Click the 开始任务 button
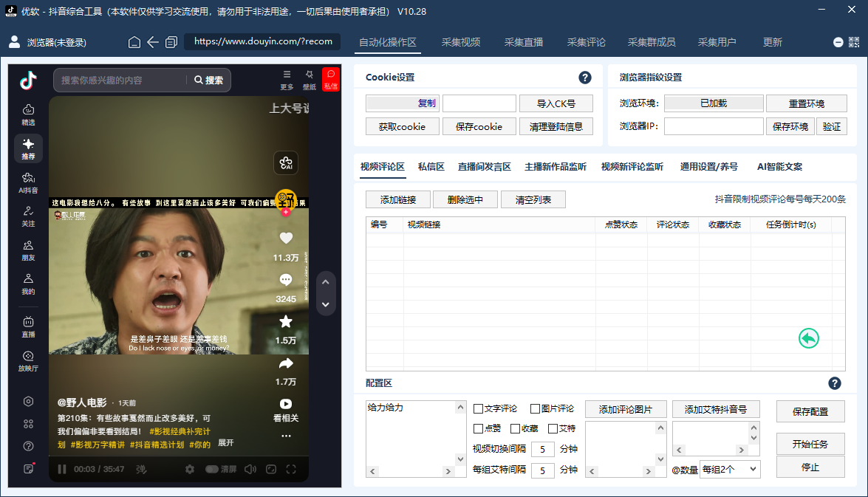The width and height of the screenshot is (868, 497). click(x=810, y=443)
